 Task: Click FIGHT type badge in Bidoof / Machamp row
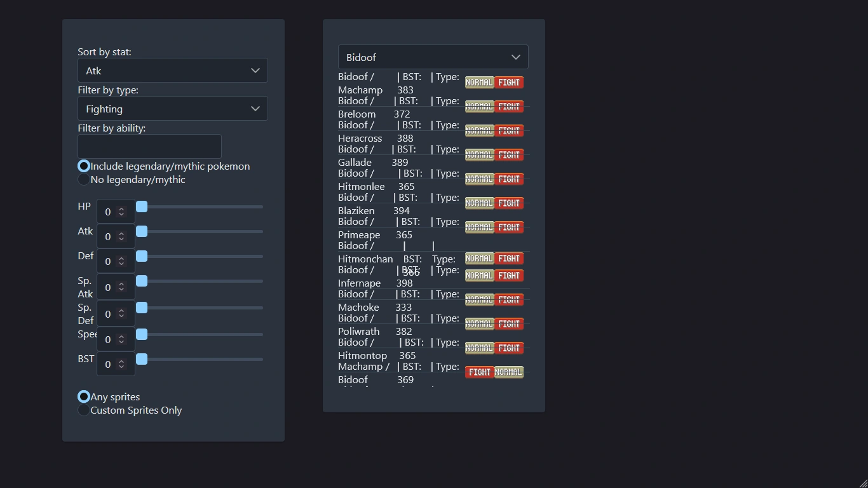pos(509,83)
